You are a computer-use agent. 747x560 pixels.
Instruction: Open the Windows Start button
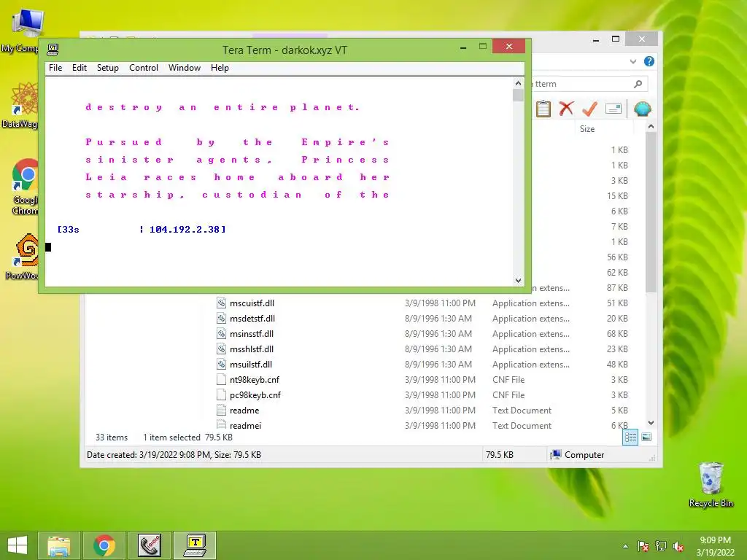(18, 545)
